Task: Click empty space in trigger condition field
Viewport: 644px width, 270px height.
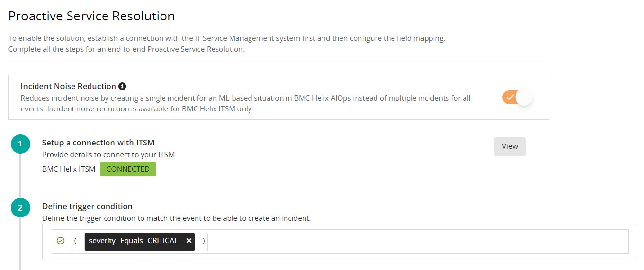Action: click(x=413, y=241)
